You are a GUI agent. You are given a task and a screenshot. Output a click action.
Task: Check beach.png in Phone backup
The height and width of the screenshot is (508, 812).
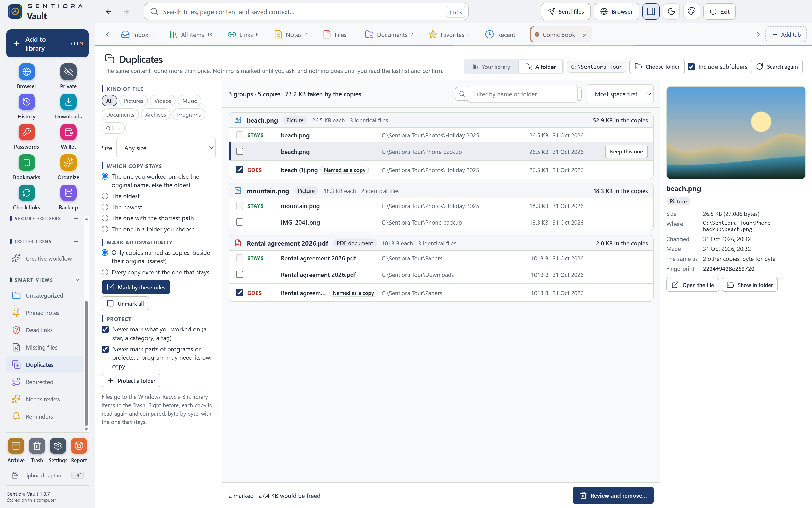239,152
